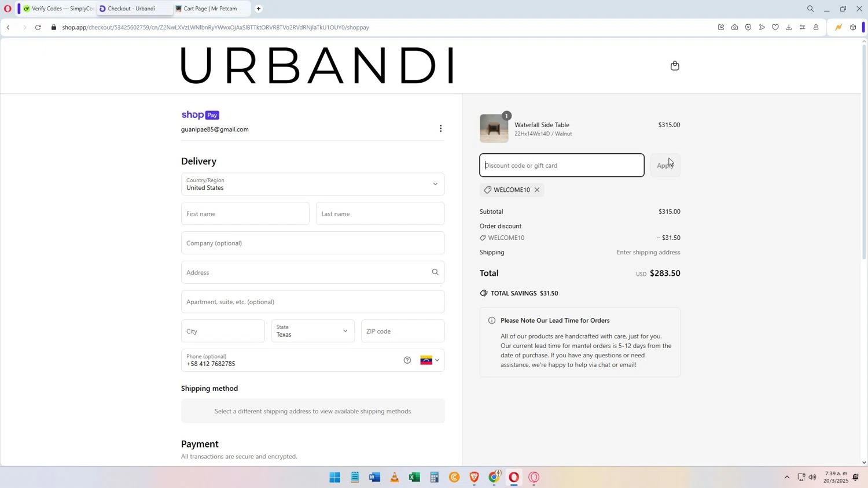This screenshot has width=868, height=488.
Task: Expand the Country/Region dropdown
Action: tap(313, 184)
